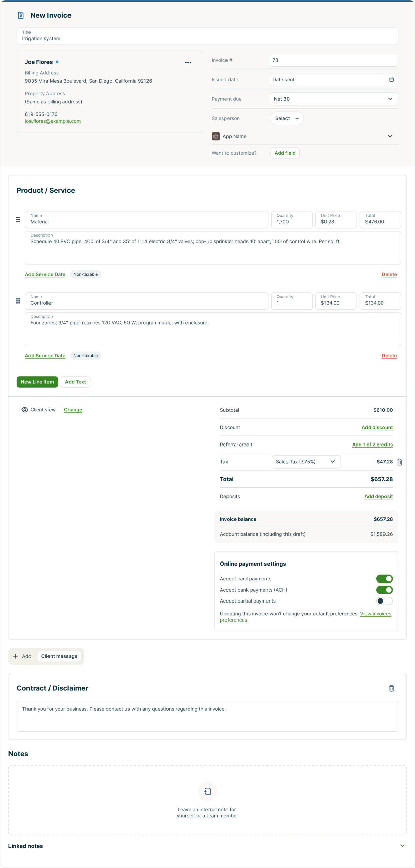Image resolution: width=415 pixels, height=868 pixels.
Task: Turn off Accept bank payments (ACH)
Action: click(384, 590)
